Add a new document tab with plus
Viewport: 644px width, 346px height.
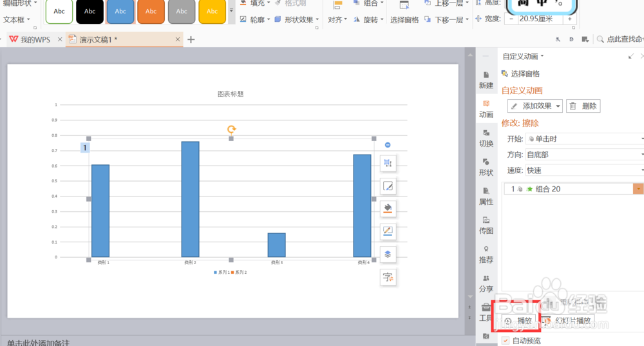pos(191,40)
